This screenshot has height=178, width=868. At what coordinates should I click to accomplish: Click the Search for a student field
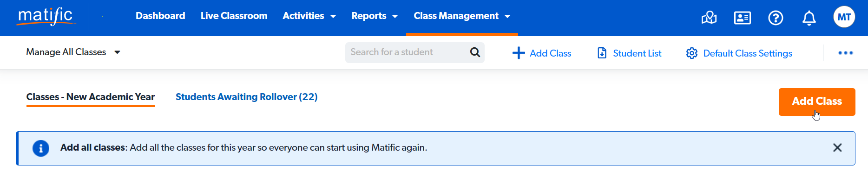(x=409, y=52)
